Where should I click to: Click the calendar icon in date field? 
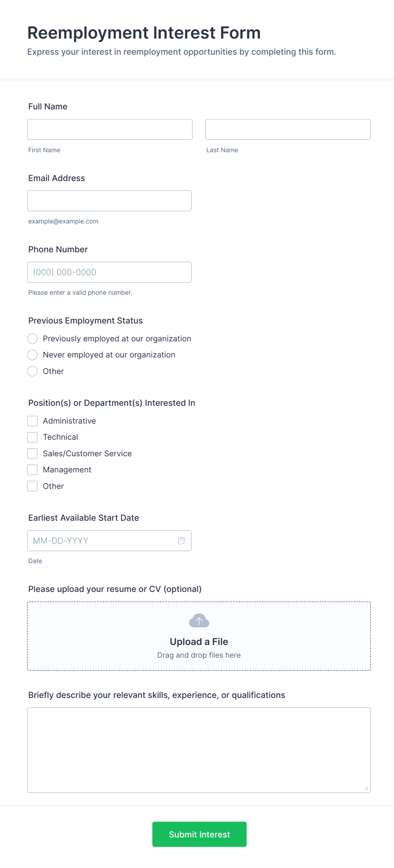click(182, 541)
